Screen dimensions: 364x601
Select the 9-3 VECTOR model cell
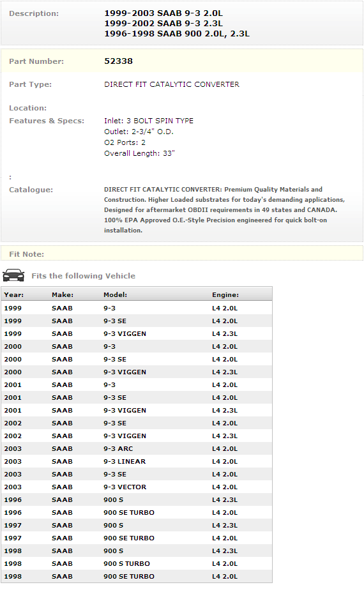point(125,487)
